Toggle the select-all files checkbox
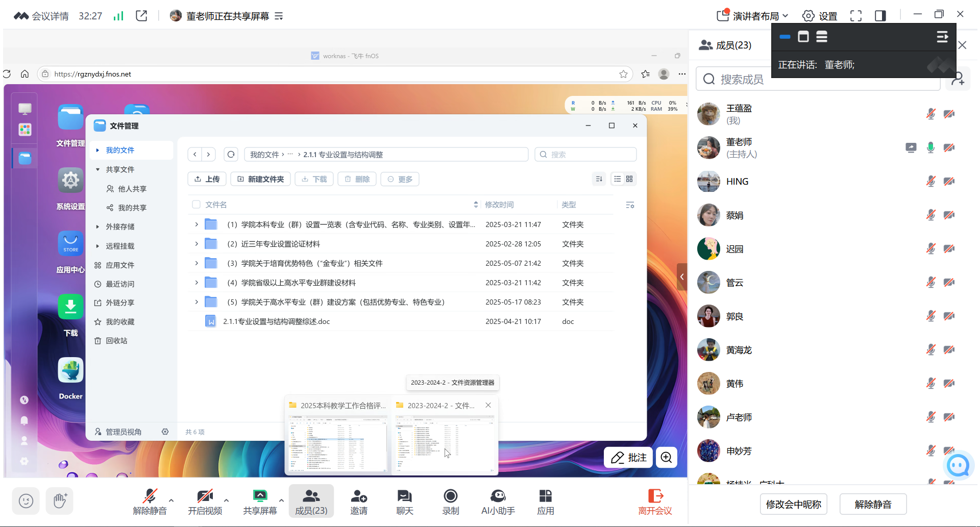Screen dimensions: 980x527 (x=196, y=204)
